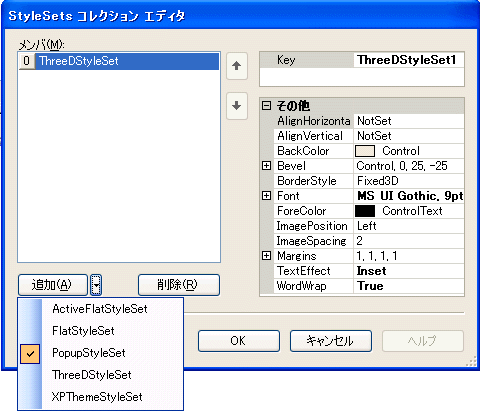This screenshot has width=480, height=413.
Task: Click the black ForeColor ControlText swatch
Action: coord(365,211)
